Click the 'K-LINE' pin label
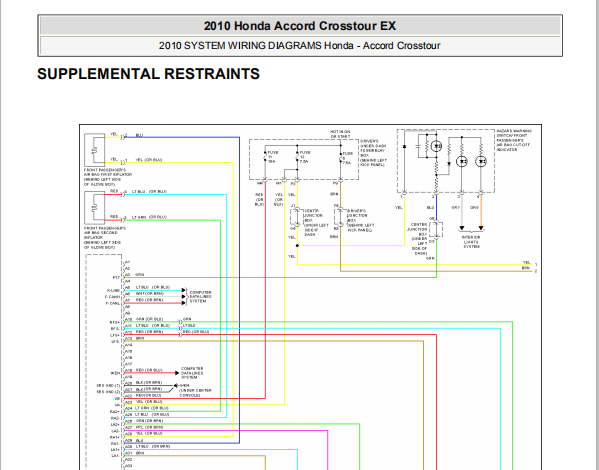Screen dimensions: 599x470 point(113,291)
